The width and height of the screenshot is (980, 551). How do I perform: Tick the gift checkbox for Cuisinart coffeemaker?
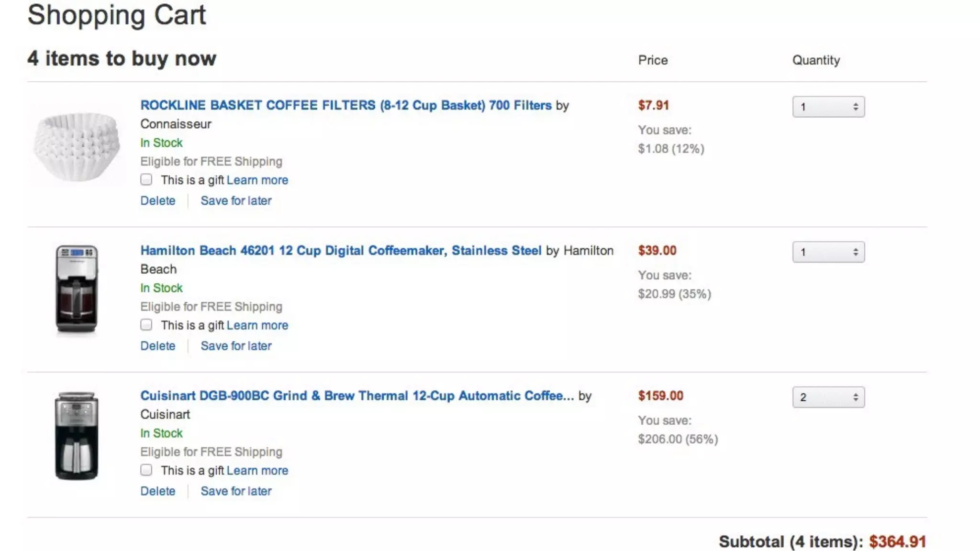[x=146, y=470]
